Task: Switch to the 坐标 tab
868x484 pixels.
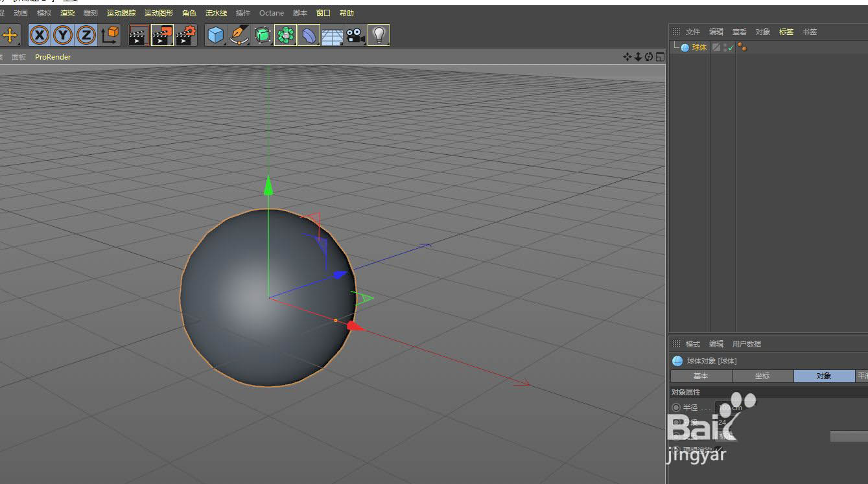Action: [x=762, y=376]
